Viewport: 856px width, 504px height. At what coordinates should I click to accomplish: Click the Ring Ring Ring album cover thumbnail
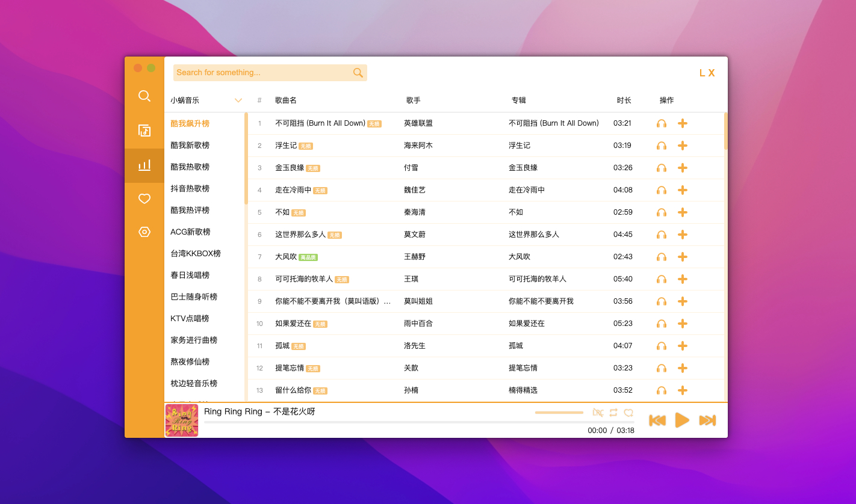click(x=182, y=420)
